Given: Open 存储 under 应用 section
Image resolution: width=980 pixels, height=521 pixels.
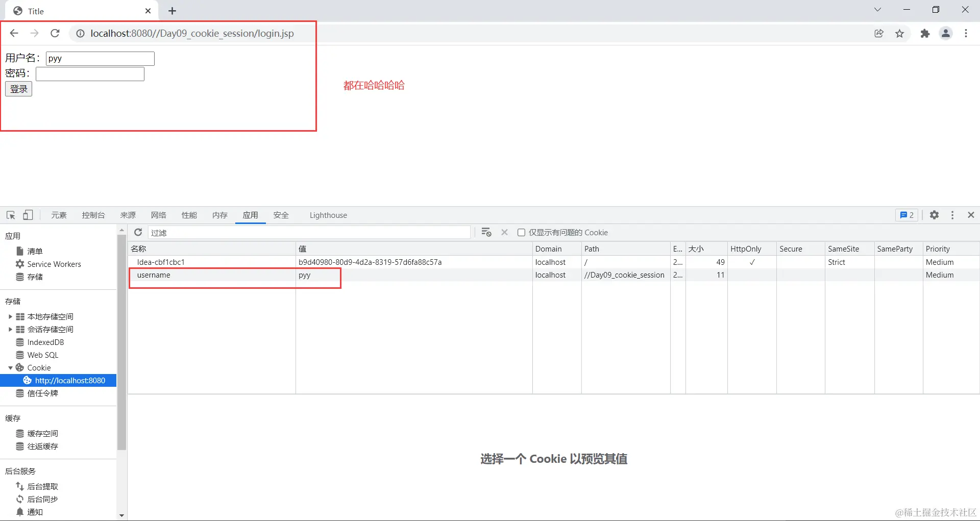Looking at the screenshot, I should [35, 277].
